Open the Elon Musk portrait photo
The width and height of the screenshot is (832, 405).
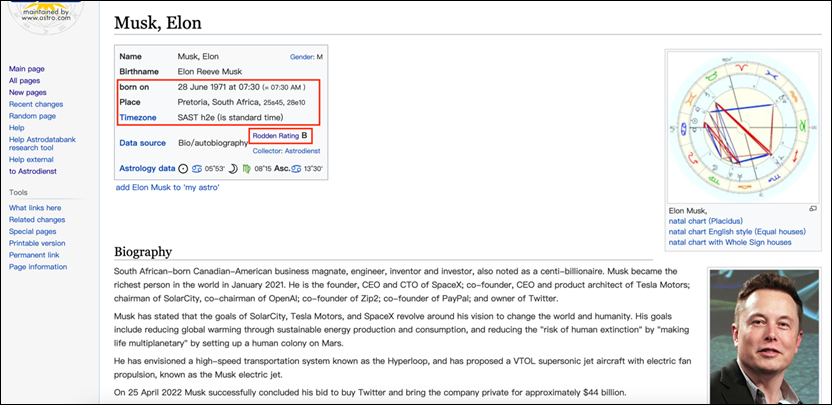764,337
